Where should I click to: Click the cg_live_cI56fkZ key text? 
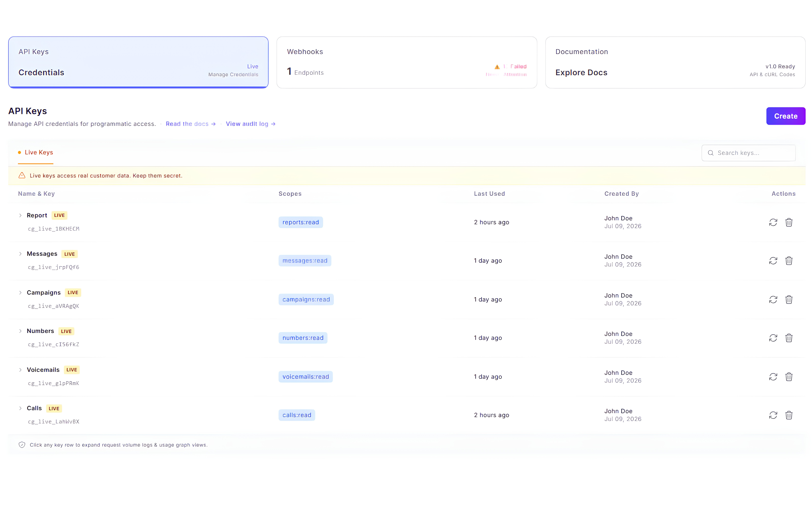click(x=54, y=344)
